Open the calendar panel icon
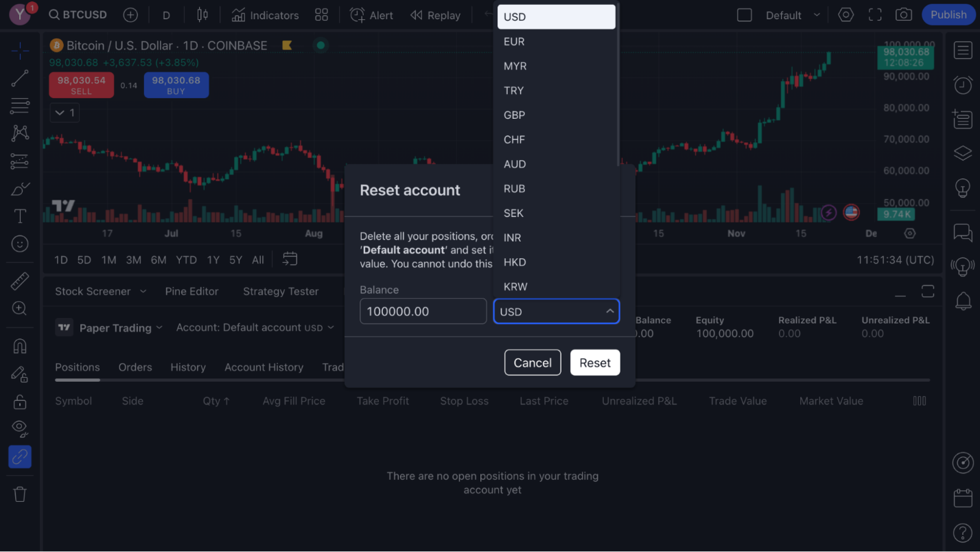980x552 pixels. pyautogui.click(x=963, y=498)
